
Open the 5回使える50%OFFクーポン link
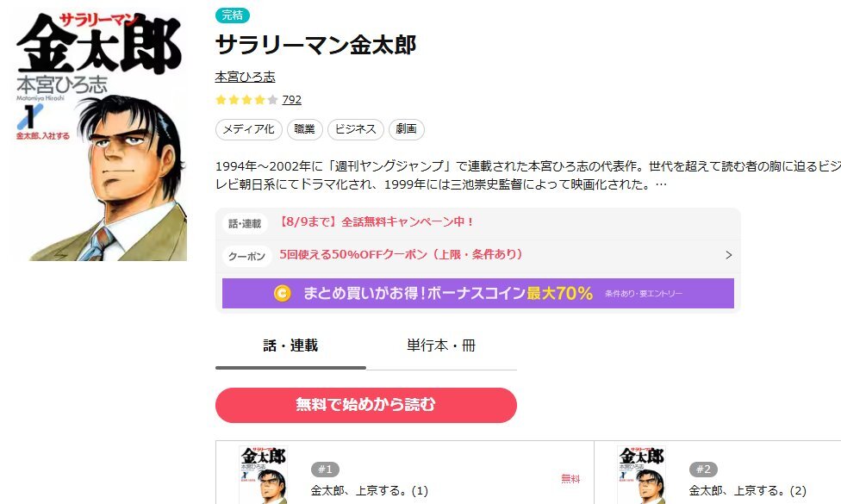(402, 255)
